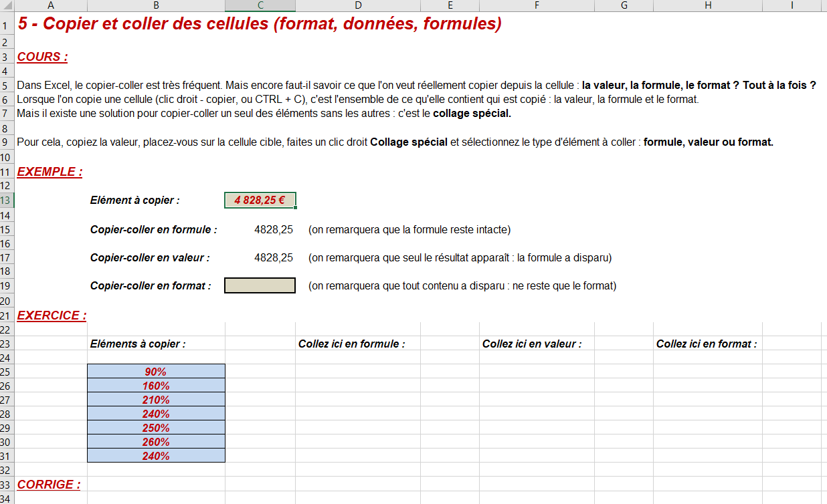Click the Select All corner button

(x=7, y=5)
